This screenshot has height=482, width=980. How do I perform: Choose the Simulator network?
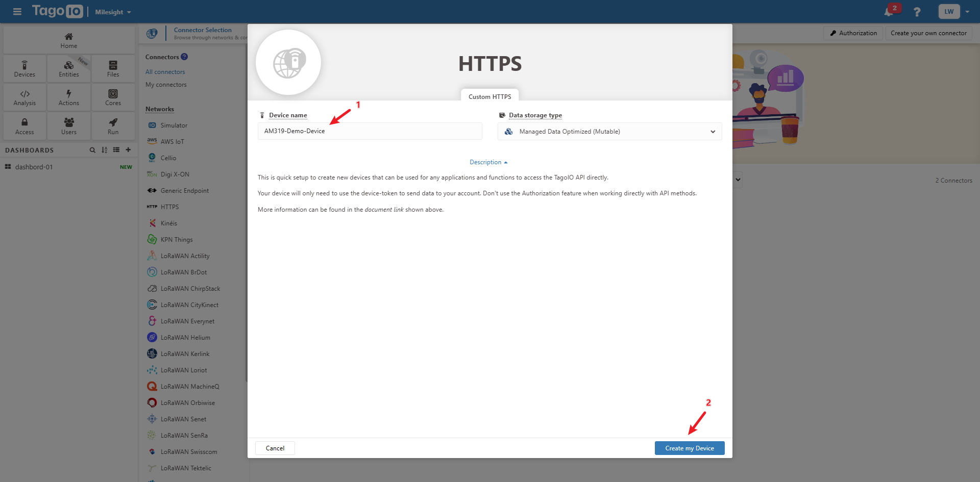[174, 125]
